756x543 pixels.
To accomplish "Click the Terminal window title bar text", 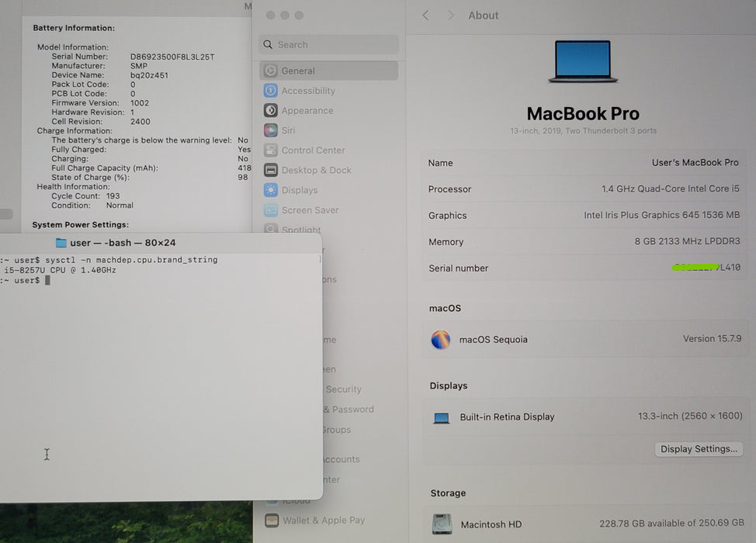I will pos(123,243).
